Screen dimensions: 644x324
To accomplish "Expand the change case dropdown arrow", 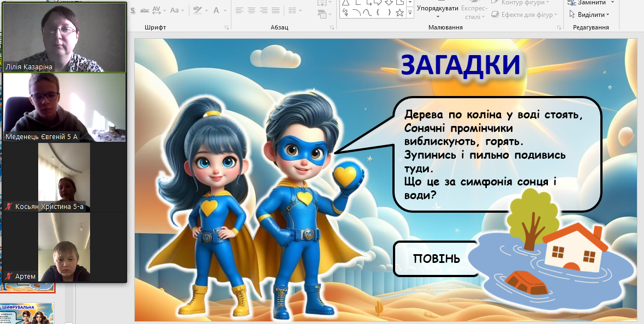I will [182, 10].
